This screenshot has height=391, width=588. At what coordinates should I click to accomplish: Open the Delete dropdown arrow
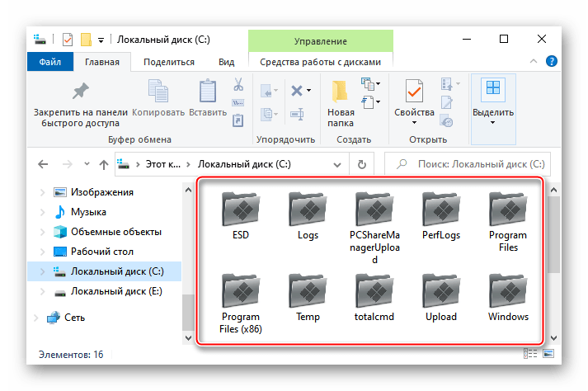(x=308, y=91)
